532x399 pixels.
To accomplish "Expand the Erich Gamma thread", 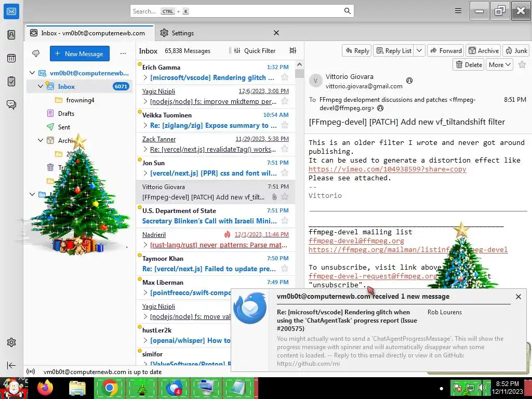I will [x=145, y=77].
